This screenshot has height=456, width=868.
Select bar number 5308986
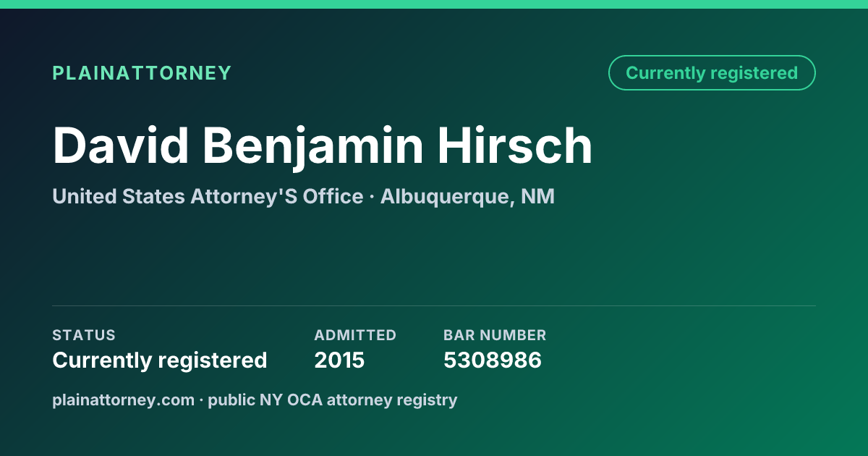pyautogui.click(x=493, y=360)
